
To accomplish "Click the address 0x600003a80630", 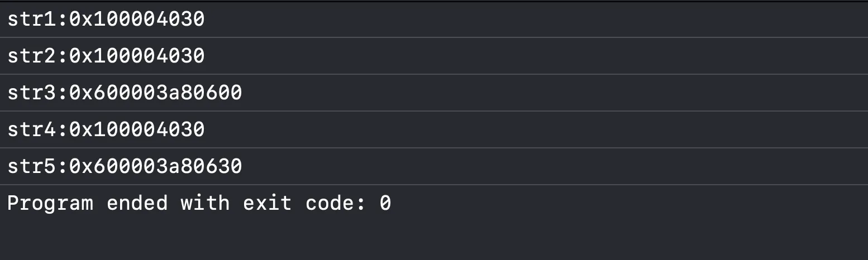I will [x=156, y=166].
